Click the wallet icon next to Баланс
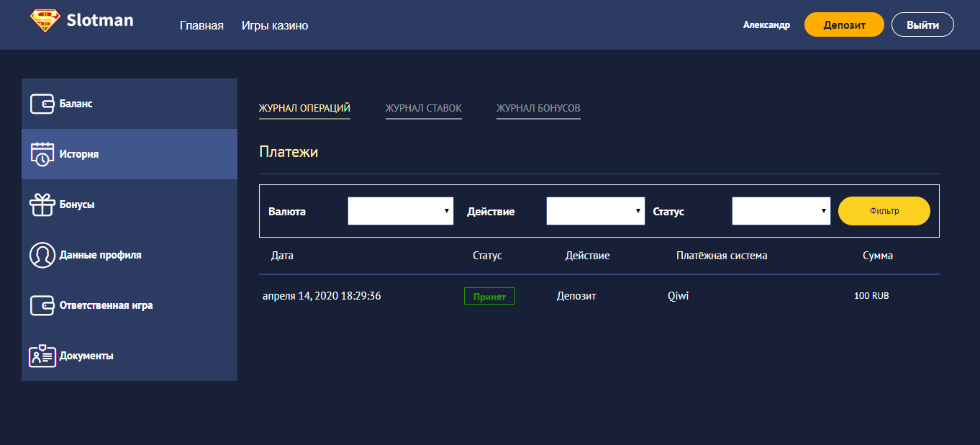Screen dimensions: 980x445 point(42,104)
